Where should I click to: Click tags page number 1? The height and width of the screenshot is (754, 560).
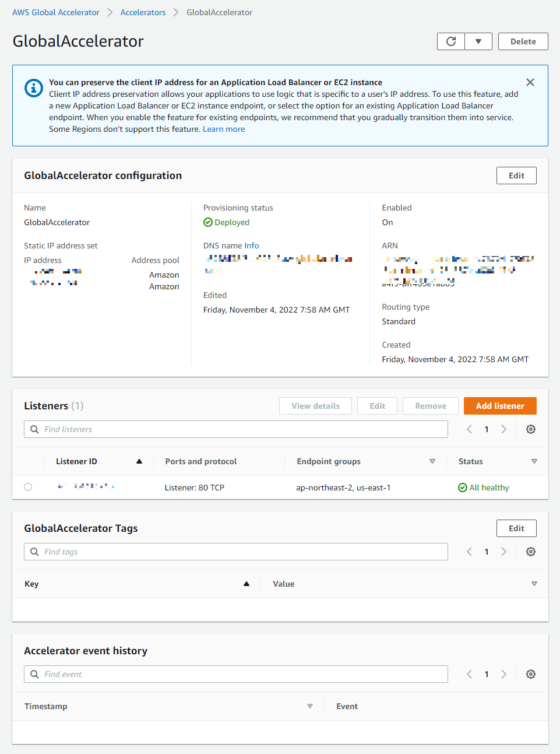pos(487,552)
